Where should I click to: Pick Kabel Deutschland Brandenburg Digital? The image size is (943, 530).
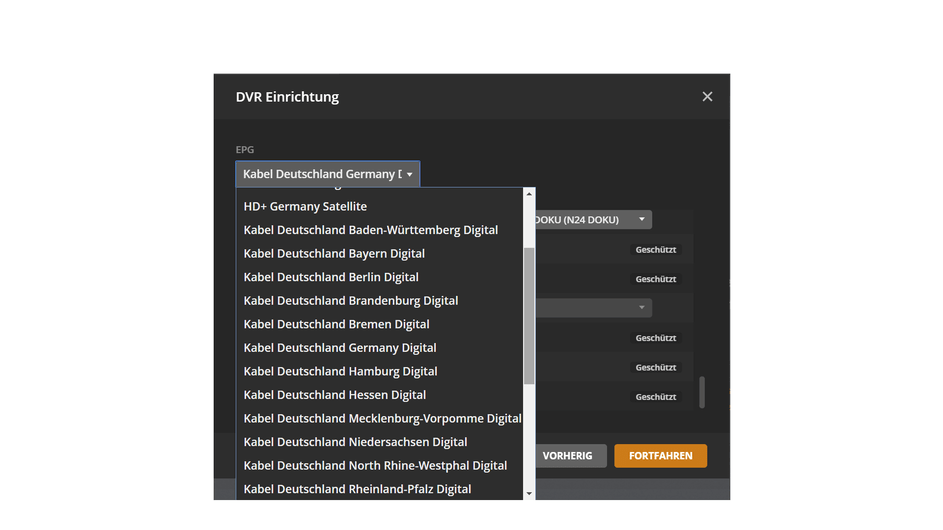pyautogui.click(x=379, y=300)
